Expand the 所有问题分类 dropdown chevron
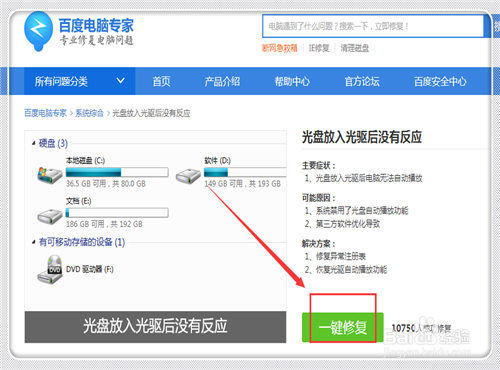500x370 pixels. click(121, 81)
